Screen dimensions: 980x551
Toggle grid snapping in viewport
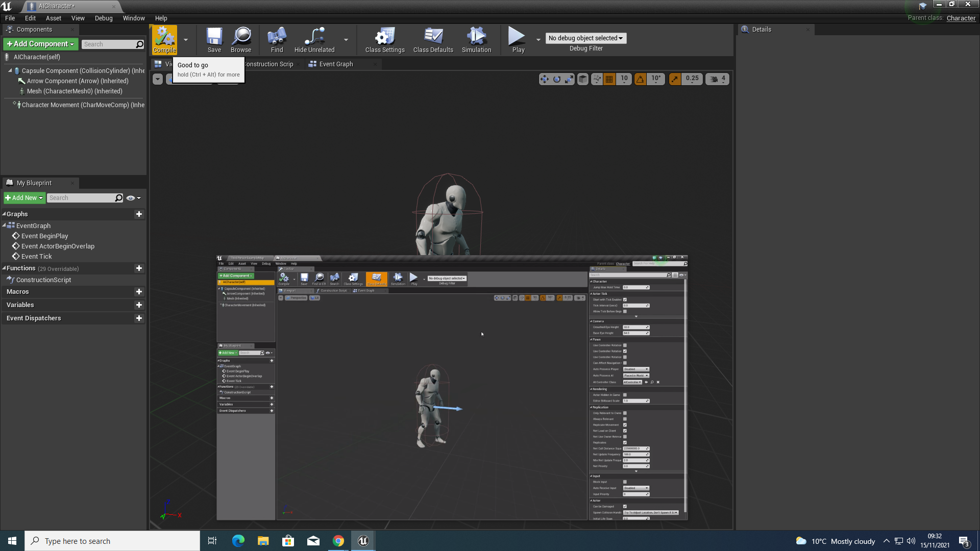click(x=609, y=79)
